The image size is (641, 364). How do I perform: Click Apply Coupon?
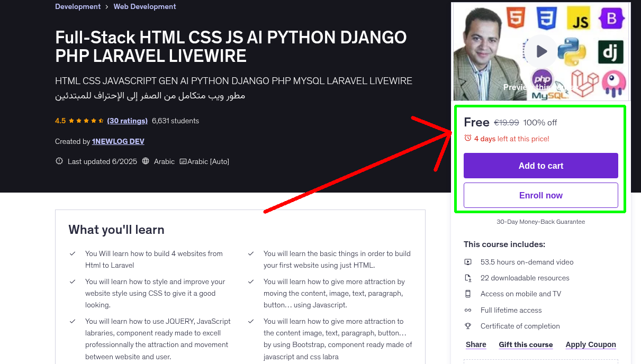[x=591, y=344]
